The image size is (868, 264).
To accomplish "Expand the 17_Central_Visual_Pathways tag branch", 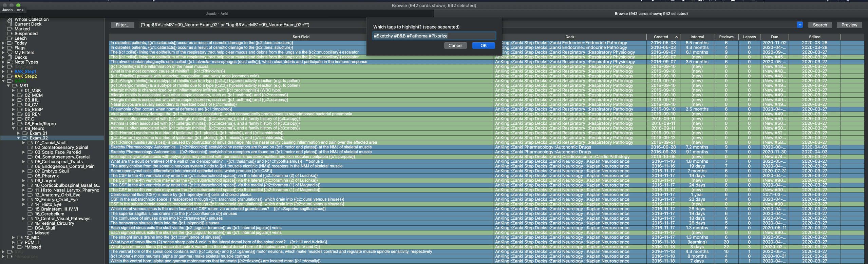I will tap(24, 219).
